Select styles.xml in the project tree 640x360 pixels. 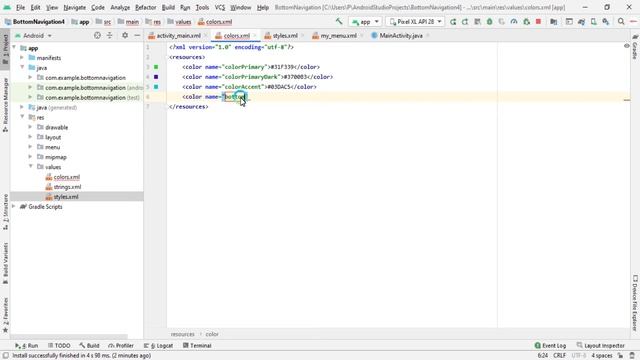coord(66,197)
